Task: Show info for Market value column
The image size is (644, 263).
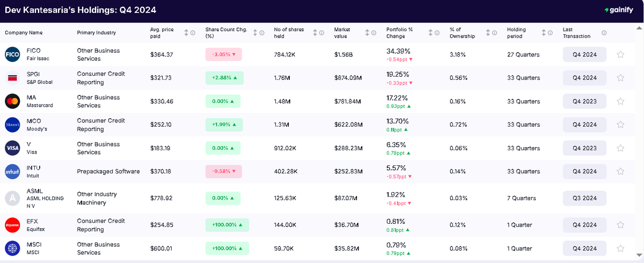Action: click(x=374, y=33)
